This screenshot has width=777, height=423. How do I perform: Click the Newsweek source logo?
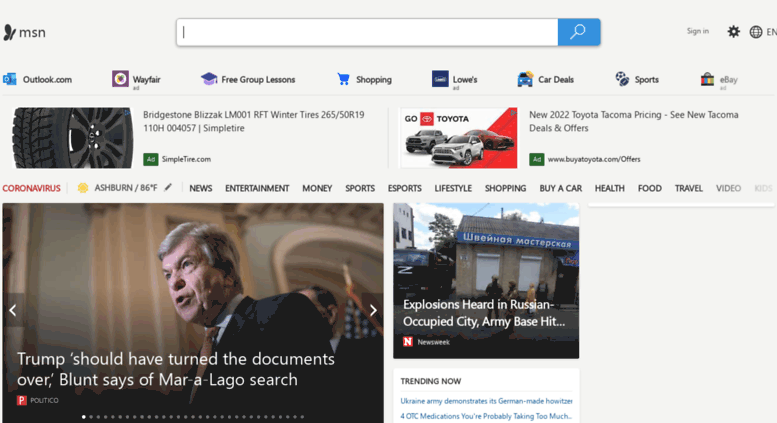coord(408,342)
